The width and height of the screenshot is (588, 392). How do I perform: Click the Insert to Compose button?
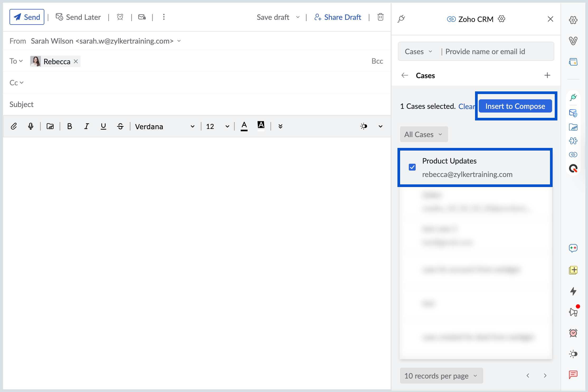click(515, 106)
